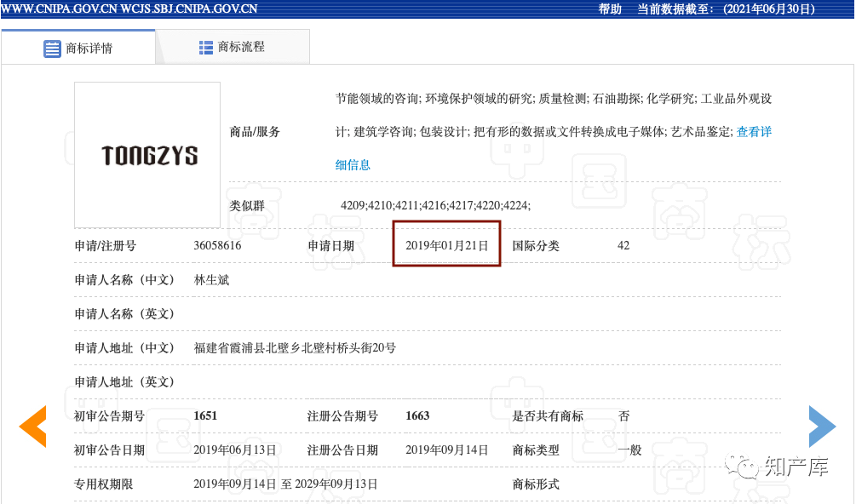This screenshot has width=856, height=504.
Task: Click the orange previous-record arrow
Action: 33,427
